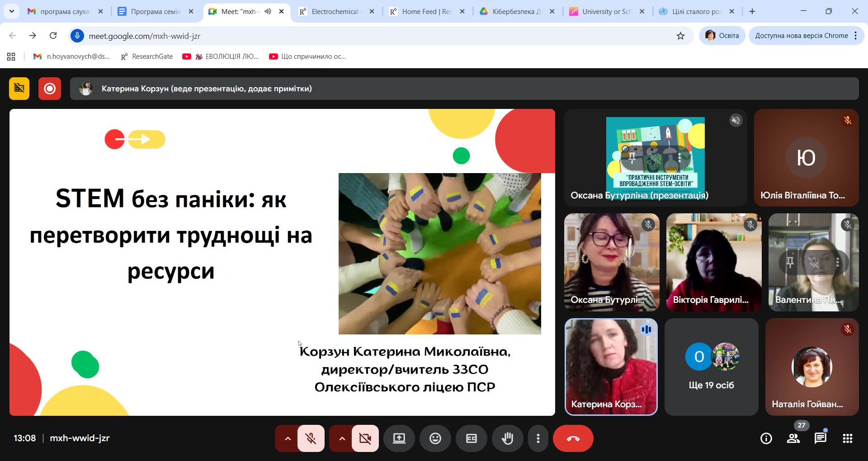This screenshot has height=461, width=868.
Task: Click the raise hand icon
Action: tap(507, 438)
